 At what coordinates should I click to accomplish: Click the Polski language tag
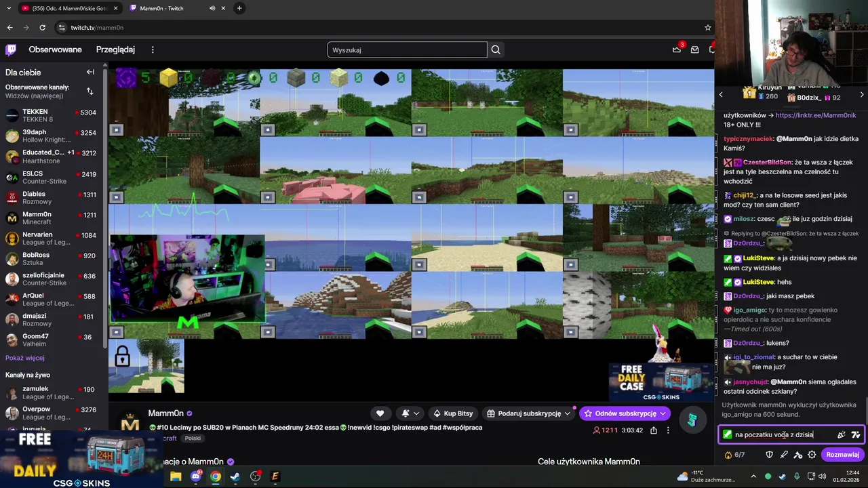(193, 438)
